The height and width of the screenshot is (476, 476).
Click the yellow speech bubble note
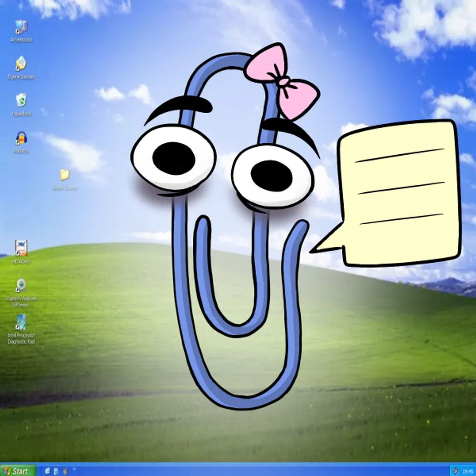[399, 193]
